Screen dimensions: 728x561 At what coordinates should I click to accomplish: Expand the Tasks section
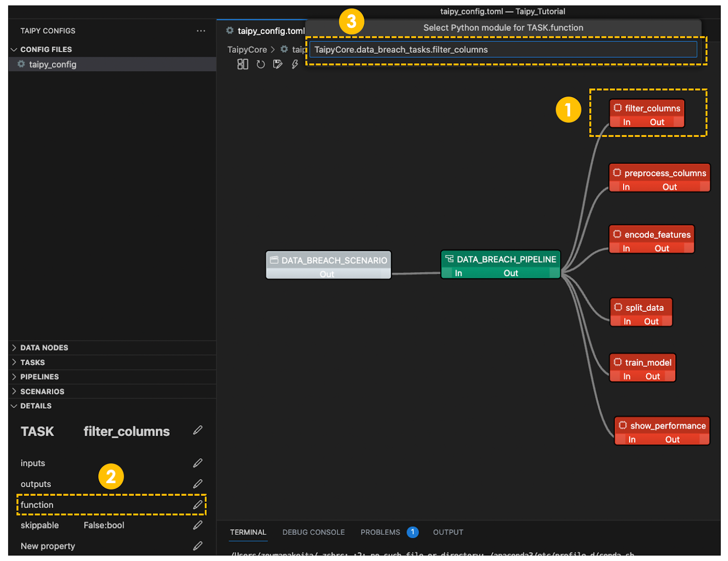[x=32, y=362]
